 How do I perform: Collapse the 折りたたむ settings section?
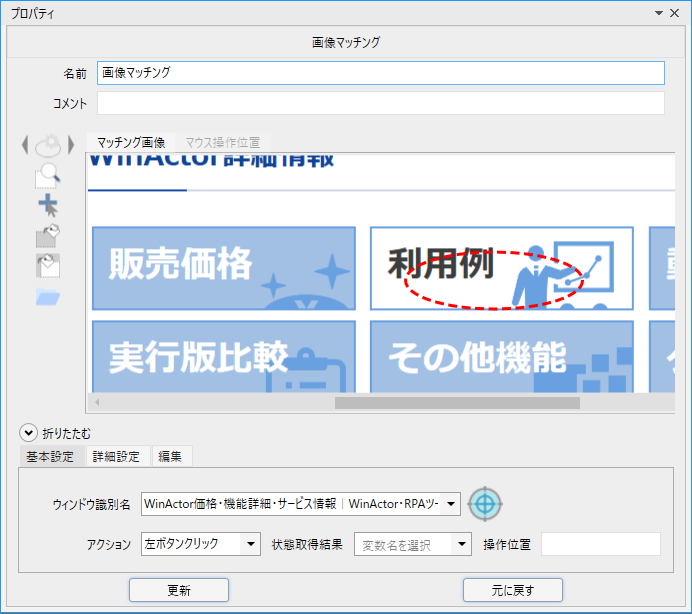tap(29, 433)
